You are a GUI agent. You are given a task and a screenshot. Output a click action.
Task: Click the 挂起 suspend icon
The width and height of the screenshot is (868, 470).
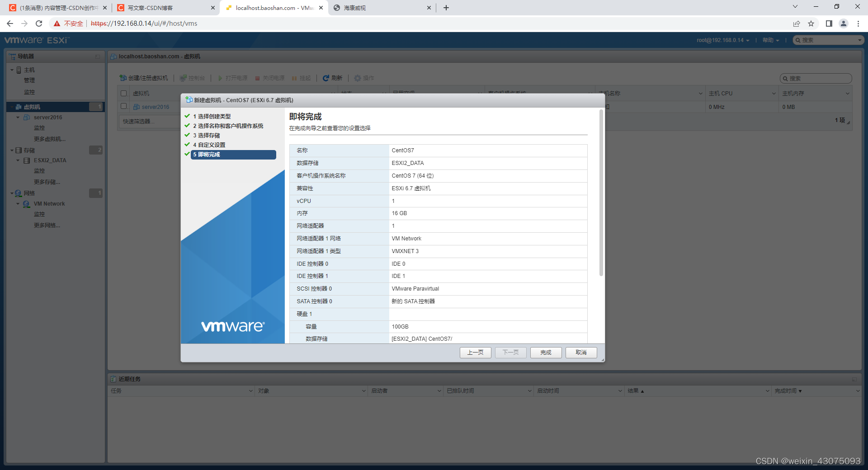pos(294,78)
